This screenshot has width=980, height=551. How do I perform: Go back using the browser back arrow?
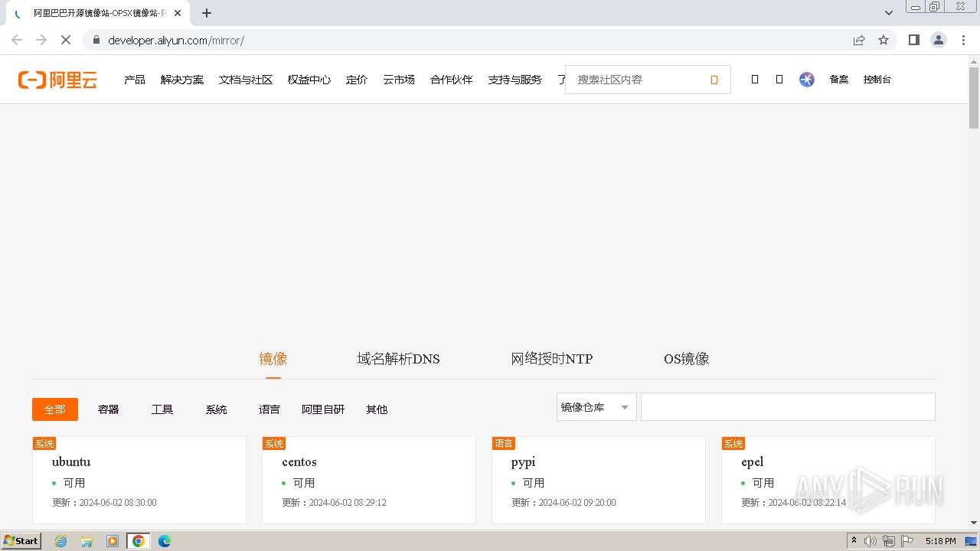point(17,40)
